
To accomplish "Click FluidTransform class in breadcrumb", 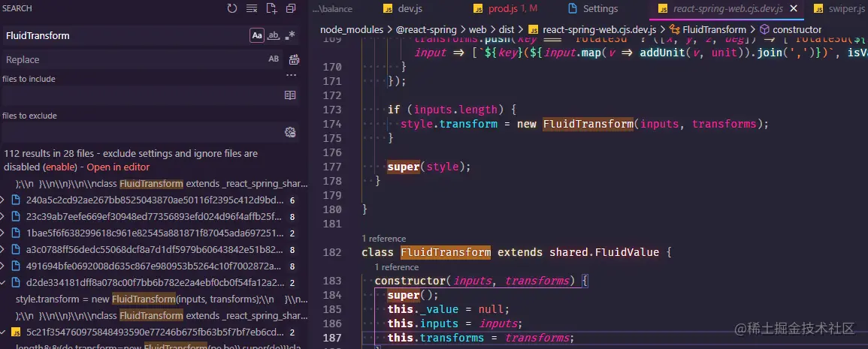I will click(714, 29).
